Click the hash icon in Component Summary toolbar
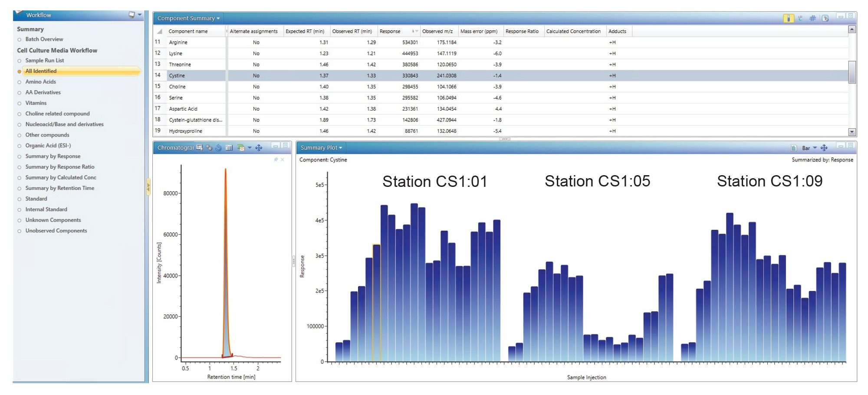The height and width of the screenshot is (395, 868). [x=812, y=18]
